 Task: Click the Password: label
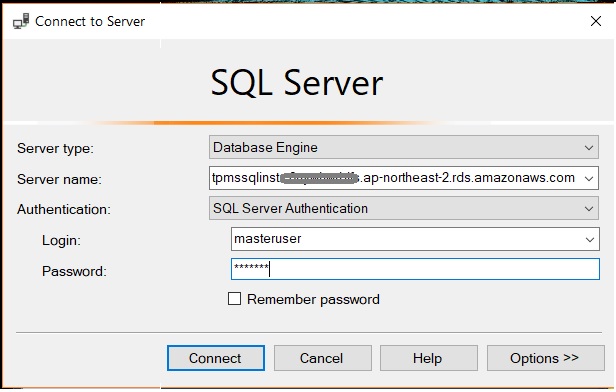point(74,271)
